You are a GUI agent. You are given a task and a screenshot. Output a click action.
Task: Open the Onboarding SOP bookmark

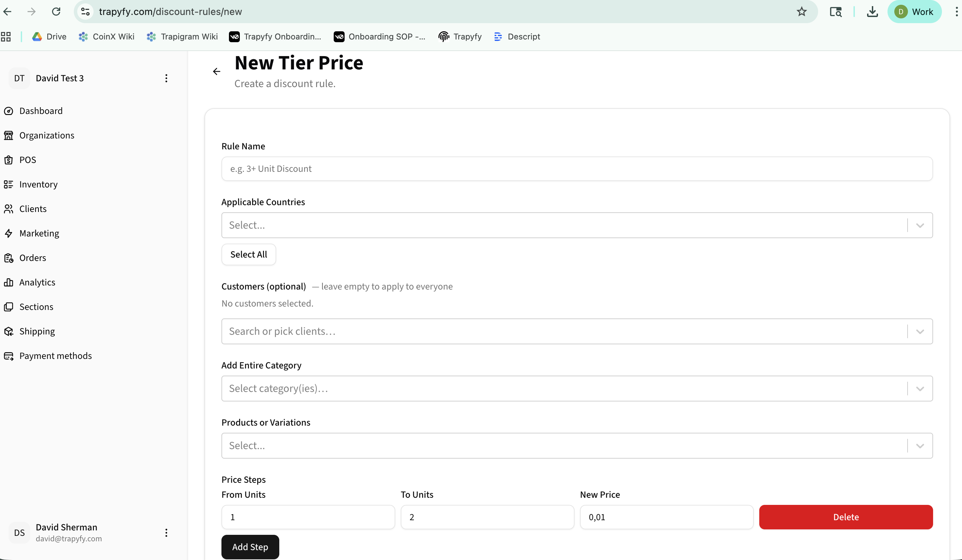coord(379,37)
